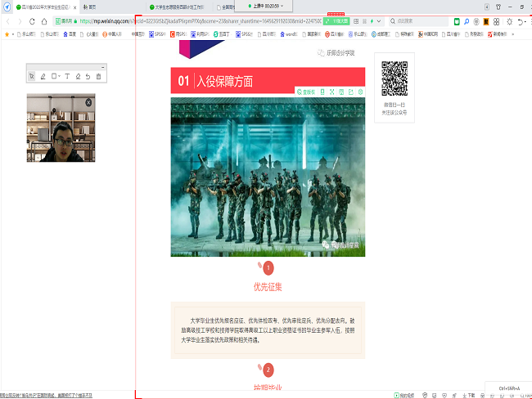Click the bottom-left news ticker link
532x399 pixels.
pyautogui.click(x=46, y=395)
